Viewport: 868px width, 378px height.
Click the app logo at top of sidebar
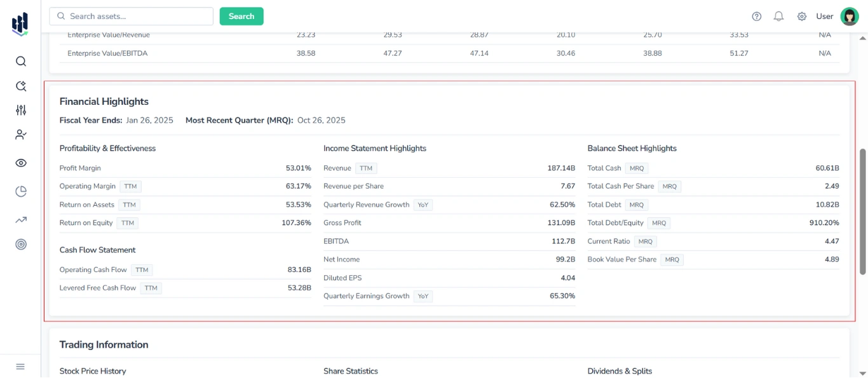coord(20,23)
